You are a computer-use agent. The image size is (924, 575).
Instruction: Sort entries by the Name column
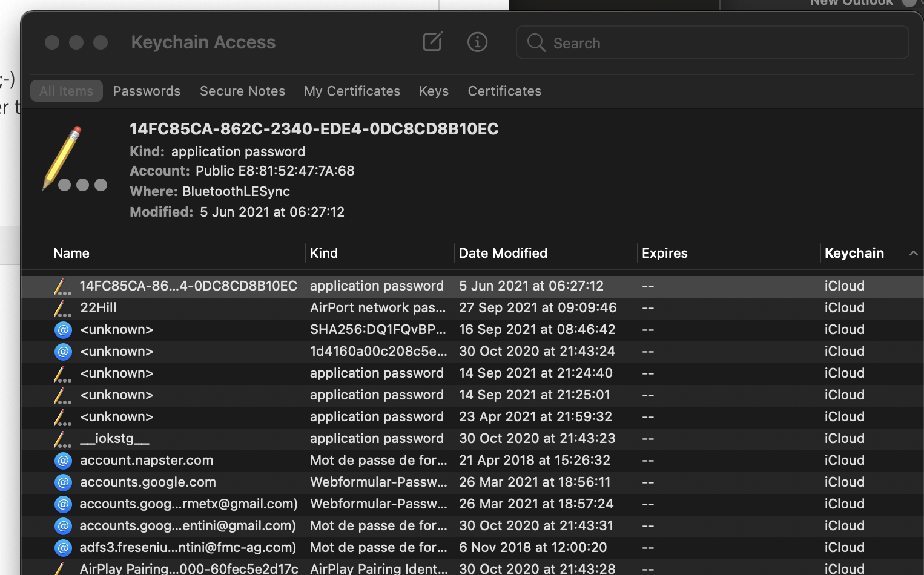71,253
